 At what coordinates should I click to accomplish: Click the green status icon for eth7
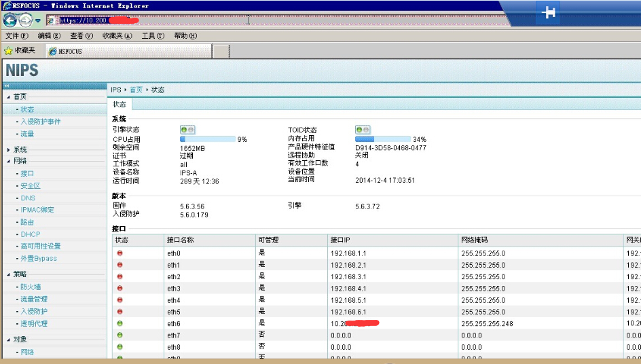120,335
